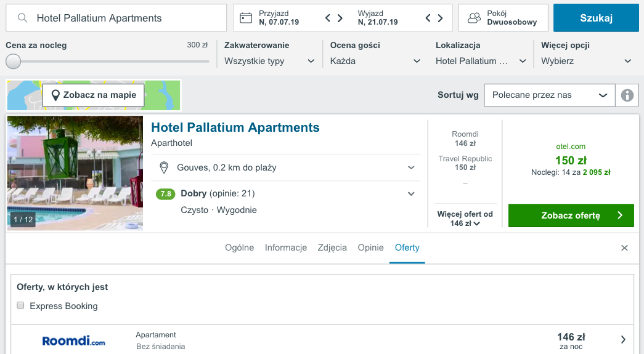Click the search magnifier icon
The height and width of the screenshot is (354, 644).
tap(23, 18)
